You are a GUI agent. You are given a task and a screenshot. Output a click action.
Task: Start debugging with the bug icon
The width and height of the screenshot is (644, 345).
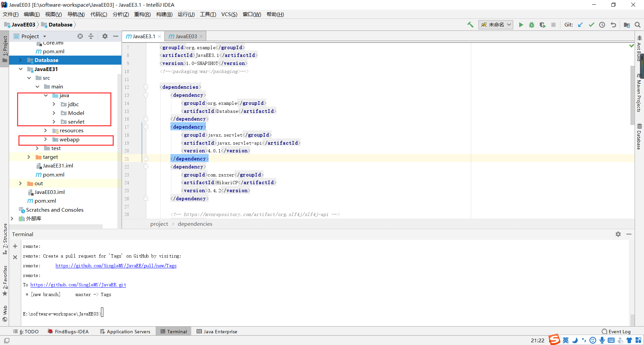click(x=532, y=25)
